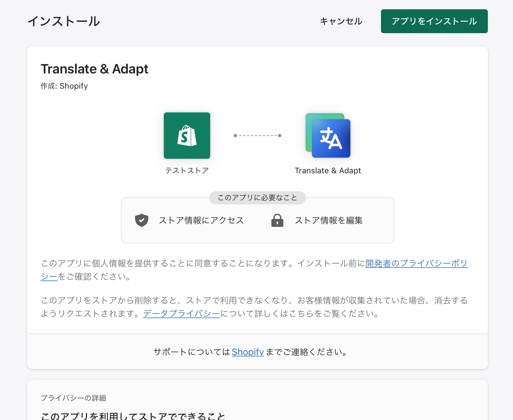Select キャンセル to abort installation

(x=341, y=21)
